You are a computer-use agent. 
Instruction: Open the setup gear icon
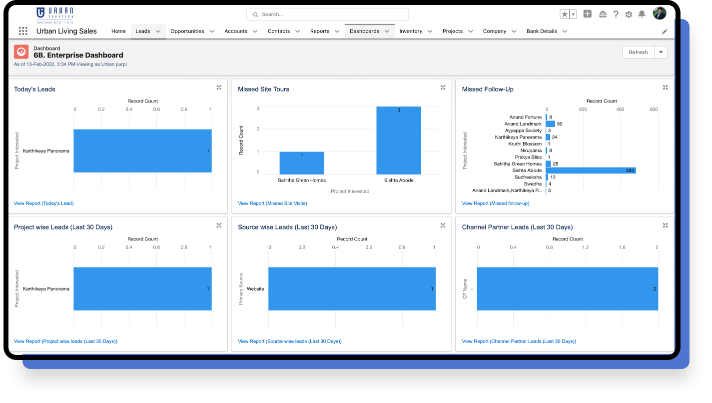point(628,14)
